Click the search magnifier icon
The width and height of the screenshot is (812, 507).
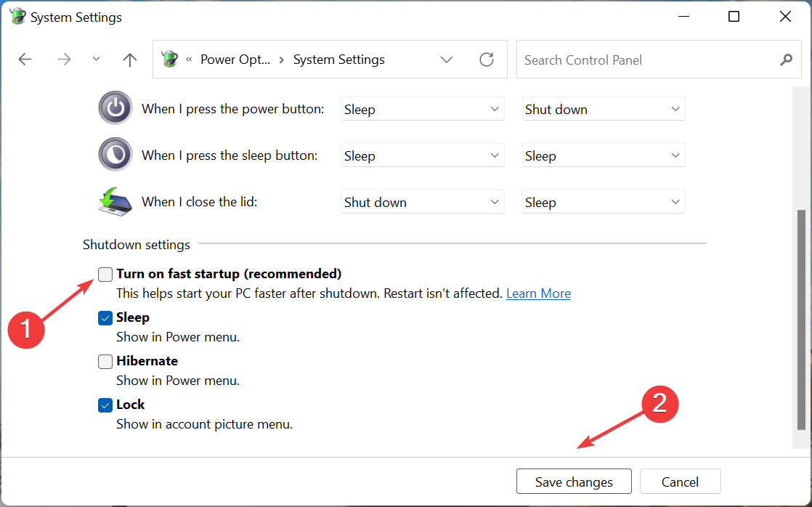tap(787, 60)
